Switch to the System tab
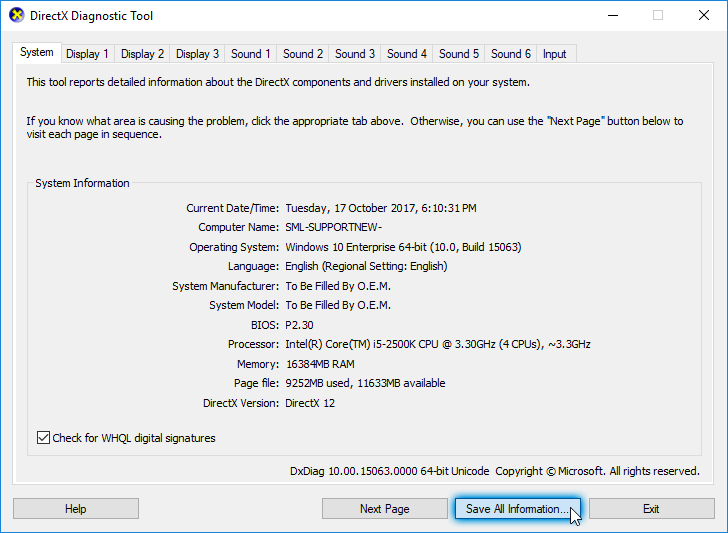The height and width of the screenshot is (533, 728). [x=37, y=52]
